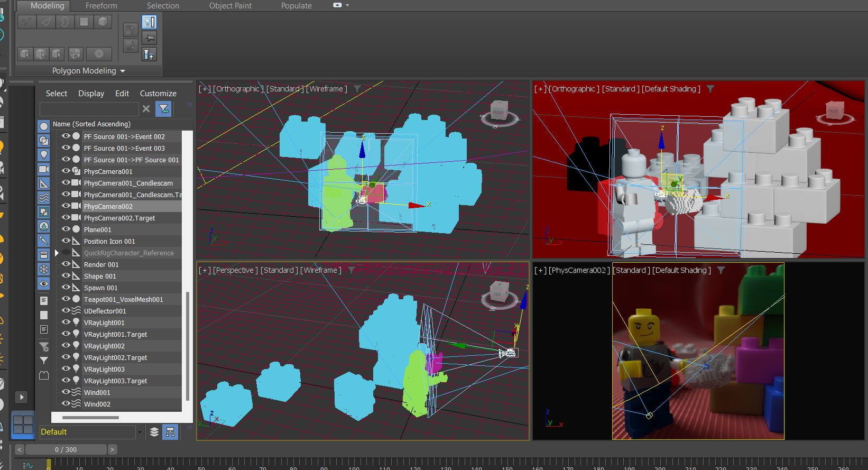Screen dimensions: 868x470
Task: Toggle Display Frozen Objects snowflake icon
Action: pyautogui.click(x=44, y=269)
